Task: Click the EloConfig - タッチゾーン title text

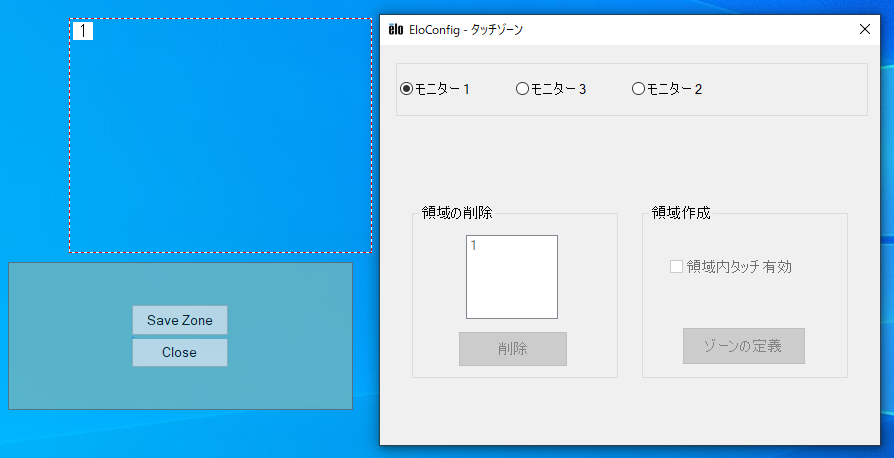Action: coord(466,30)
